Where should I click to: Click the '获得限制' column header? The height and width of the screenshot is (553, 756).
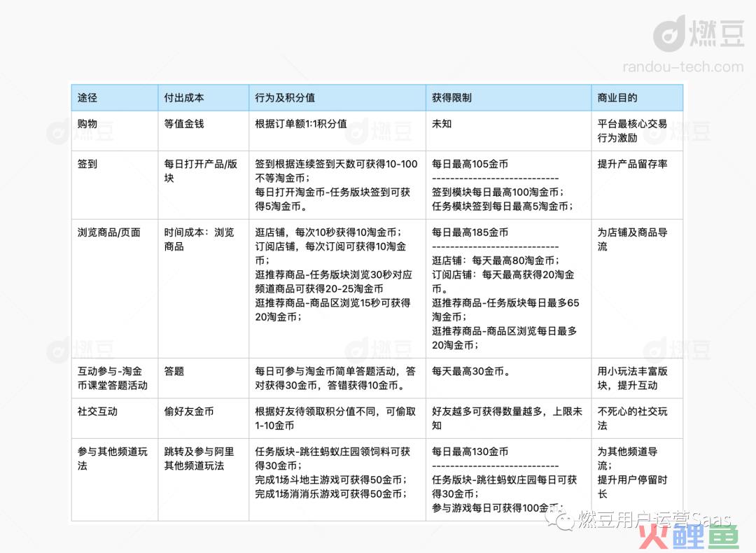(509, 98)
